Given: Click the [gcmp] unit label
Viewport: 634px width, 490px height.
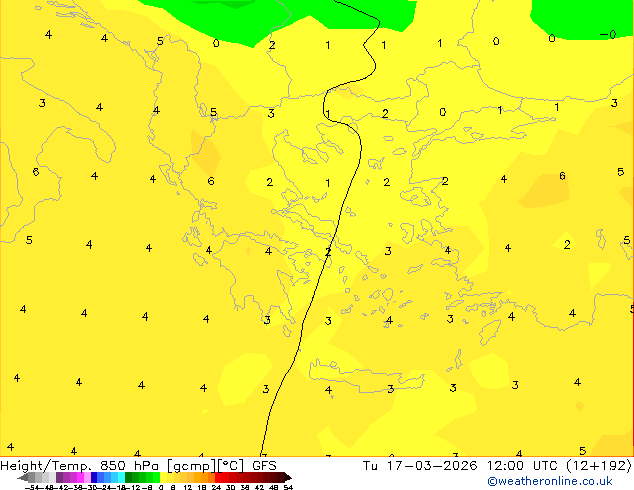Looking at the screenshot, I should pos(191,466).
